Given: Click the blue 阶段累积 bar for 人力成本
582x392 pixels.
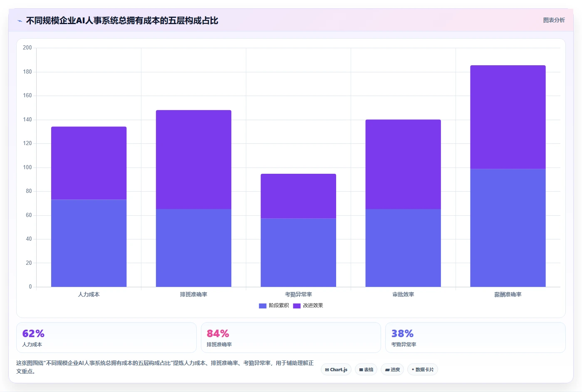Looking at the screenshot, I should pos(89,243).
